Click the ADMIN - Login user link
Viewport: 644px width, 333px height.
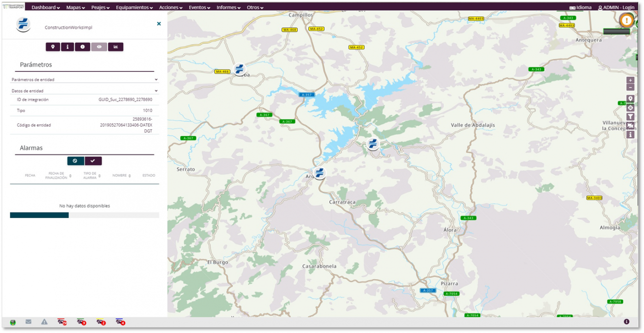[616, 7]
